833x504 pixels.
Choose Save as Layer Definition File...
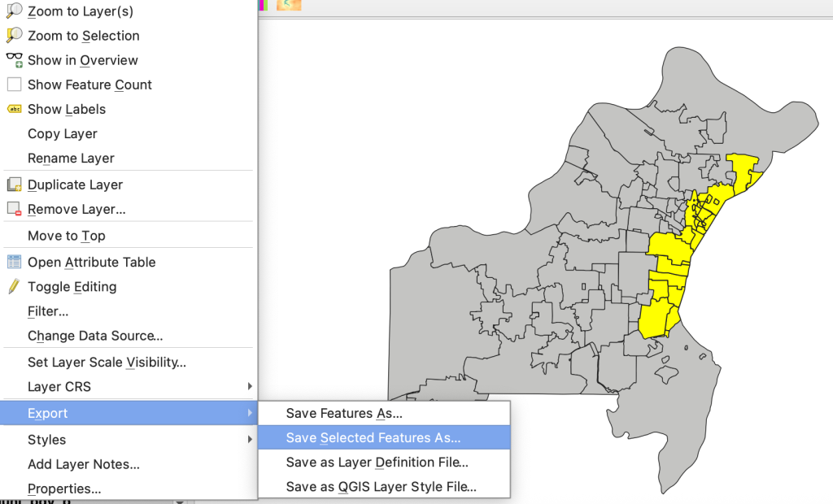click(377, 463)
